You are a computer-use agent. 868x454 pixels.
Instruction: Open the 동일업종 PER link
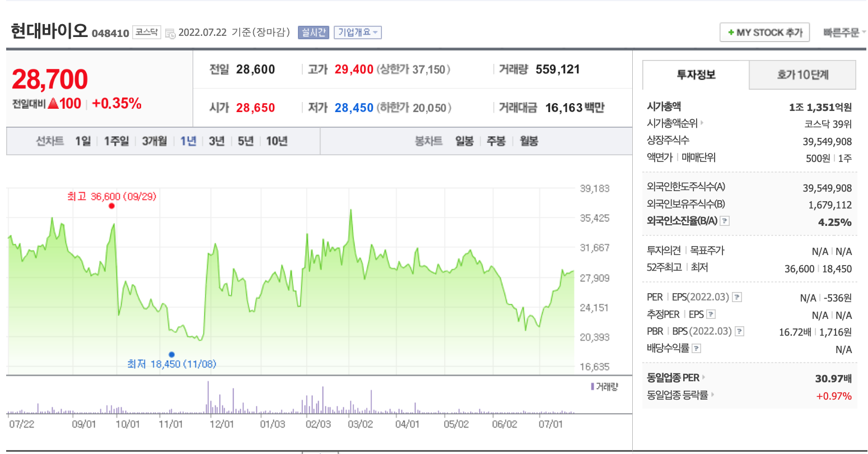coord(676,378)
